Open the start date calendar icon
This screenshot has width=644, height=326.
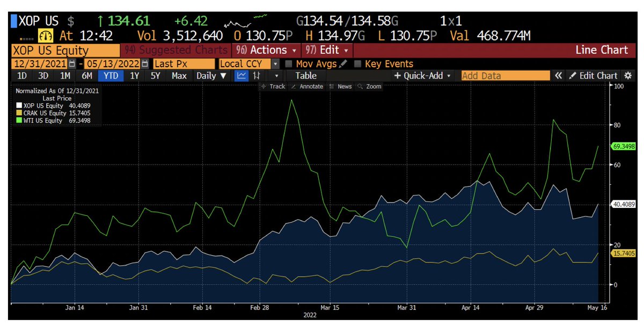(72, 64)
